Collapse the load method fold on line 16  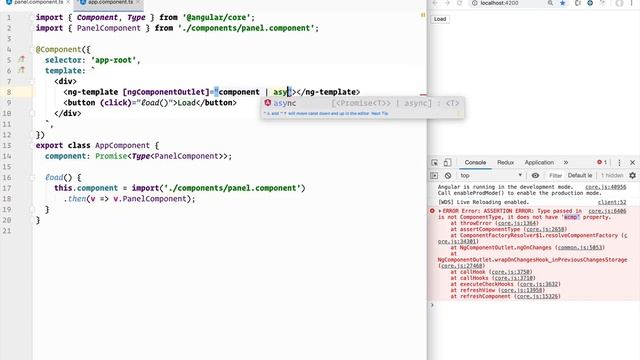coord(33,177)
